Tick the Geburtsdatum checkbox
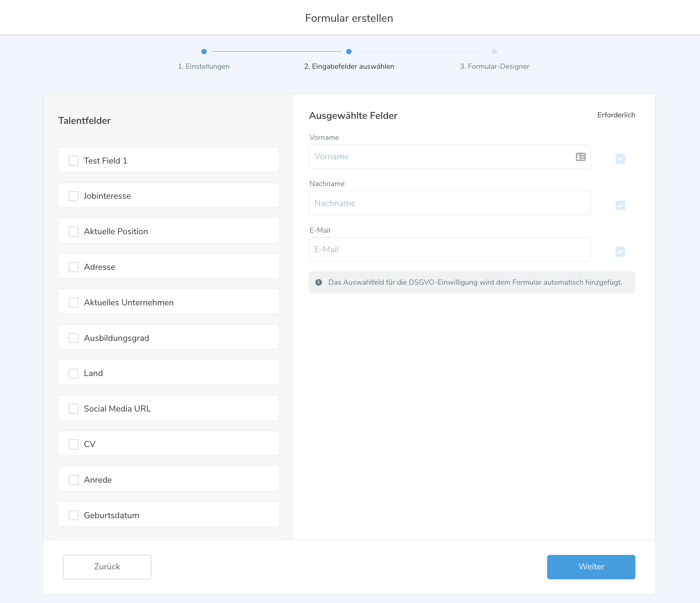The height and width of the screenshot is (603, 700). 73,515
